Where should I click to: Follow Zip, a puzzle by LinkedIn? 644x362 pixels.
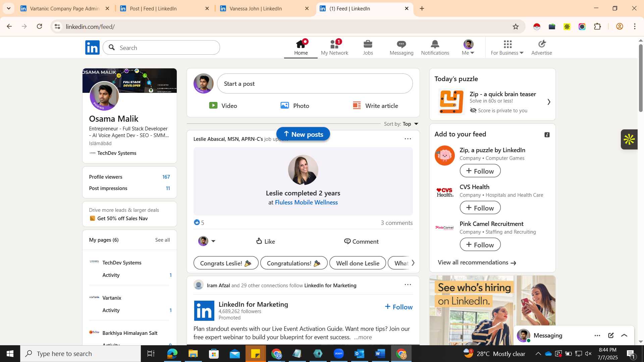(x=480, y=171)
